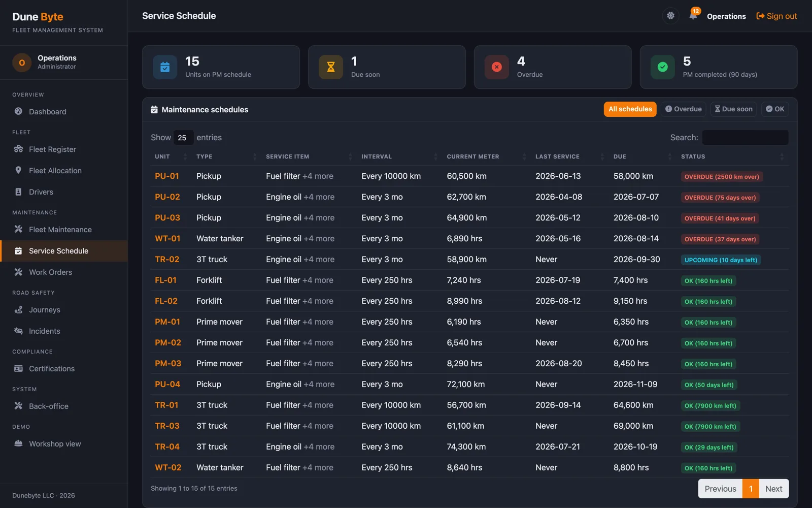Click the Workshop view icon
This screenshot has width=812, height=508.
tap(18, 443)
